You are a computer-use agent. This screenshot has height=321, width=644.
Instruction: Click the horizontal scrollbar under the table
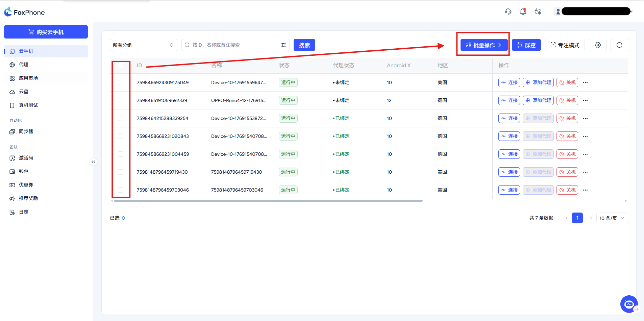click(268, 201)
